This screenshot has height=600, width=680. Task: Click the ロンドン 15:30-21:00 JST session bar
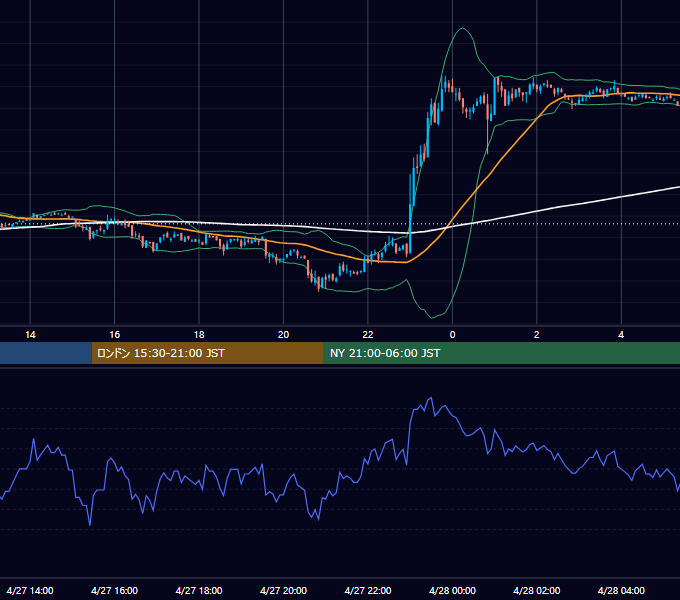pyautogui.click(x=208, y=353)
